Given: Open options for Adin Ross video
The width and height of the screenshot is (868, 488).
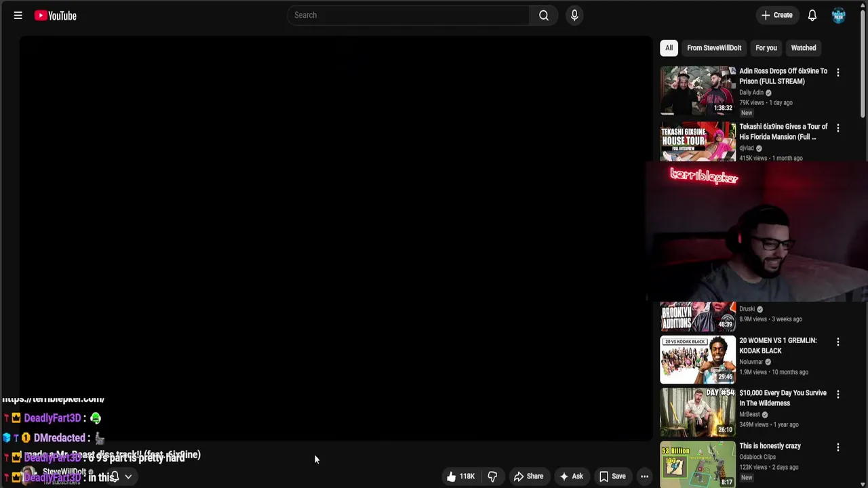Looking at the screenshot, I should pos(838,73).
